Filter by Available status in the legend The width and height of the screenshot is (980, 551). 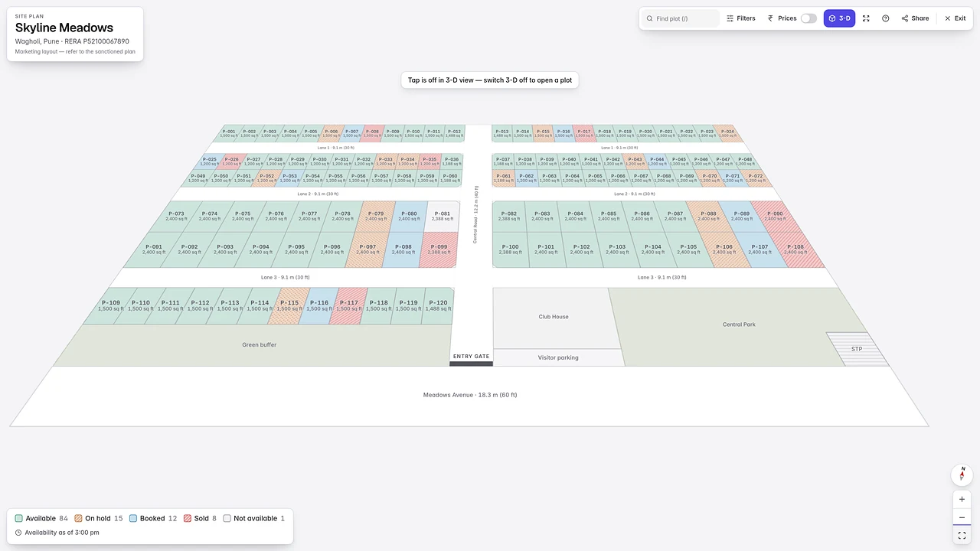pos(41,518)
